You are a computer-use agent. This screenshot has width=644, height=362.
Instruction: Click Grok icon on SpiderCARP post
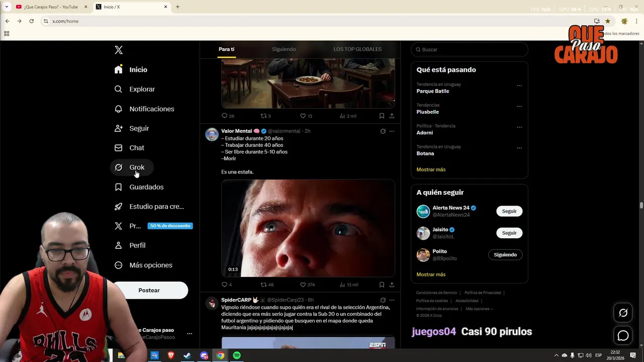[383, 300]
